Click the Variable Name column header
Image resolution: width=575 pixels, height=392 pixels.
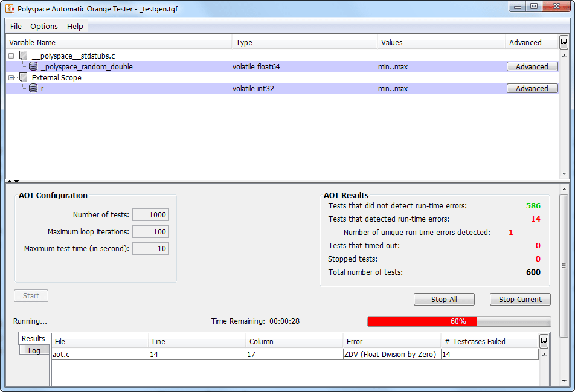point(119,42)
